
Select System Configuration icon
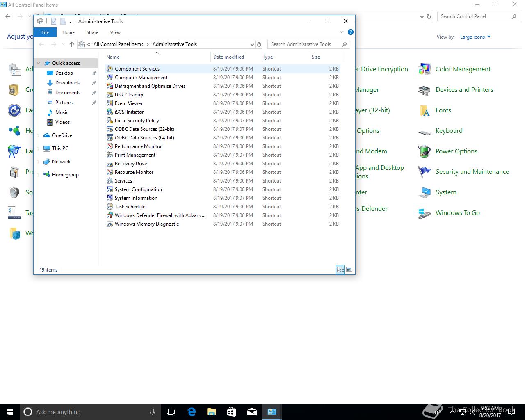[x=110, y=189]
